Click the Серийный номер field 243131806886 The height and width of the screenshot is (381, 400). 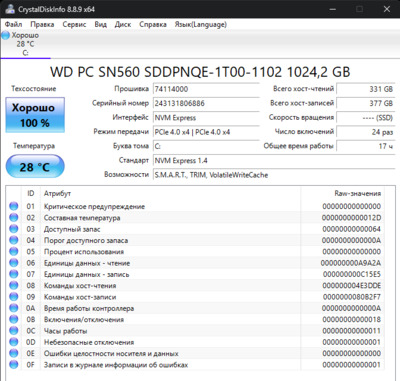[206, 103]
